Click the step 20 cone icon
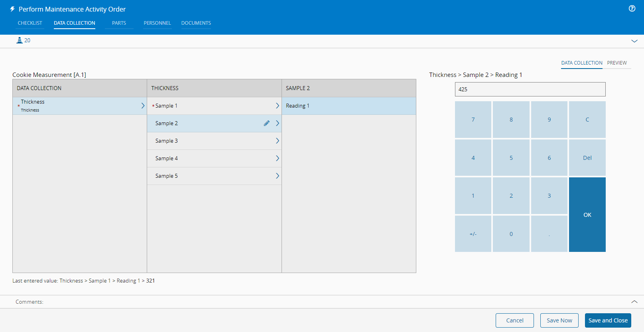The width and height of the screenshot is (644, 332). (x=19, y=40)
